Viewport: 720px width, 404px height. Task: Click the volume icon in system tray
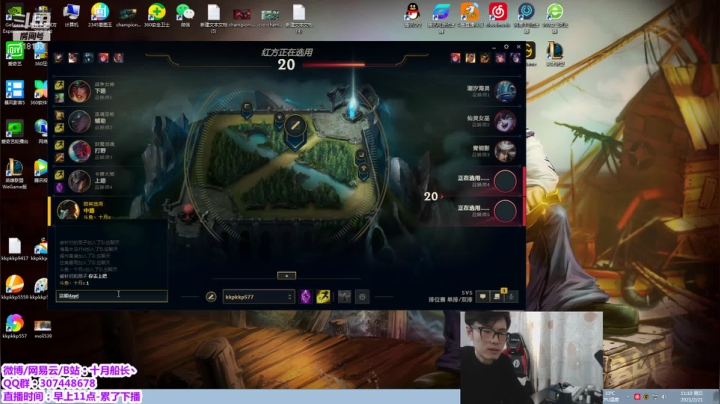pyautogui.click(x=664, y=396)
